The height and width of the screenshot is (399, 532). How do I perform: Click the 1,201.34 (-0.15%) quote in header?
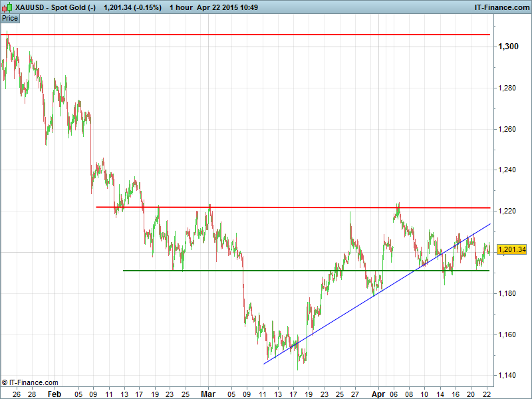point(132,7)
